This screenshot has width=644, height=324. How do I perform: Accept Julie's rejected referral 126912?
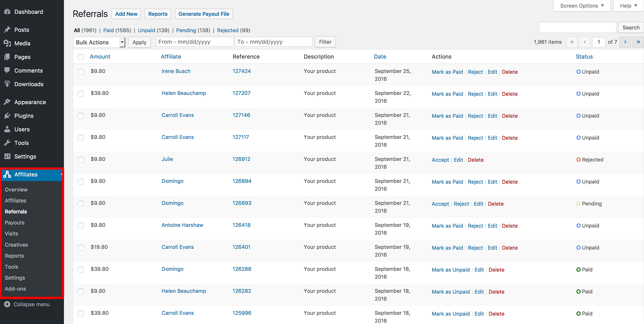[x=440, y=160]
